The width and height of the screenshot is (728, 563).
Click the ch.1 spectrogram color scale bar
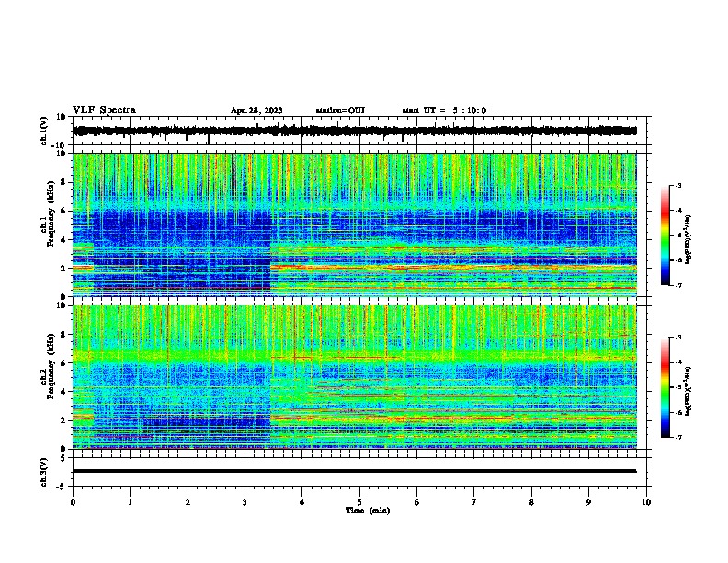point(665,236)
